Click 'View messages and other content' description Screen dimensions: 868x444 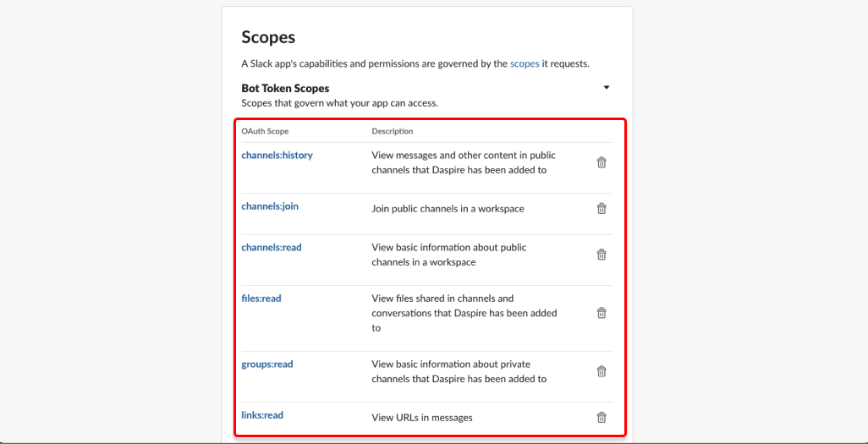pos(464,162)
